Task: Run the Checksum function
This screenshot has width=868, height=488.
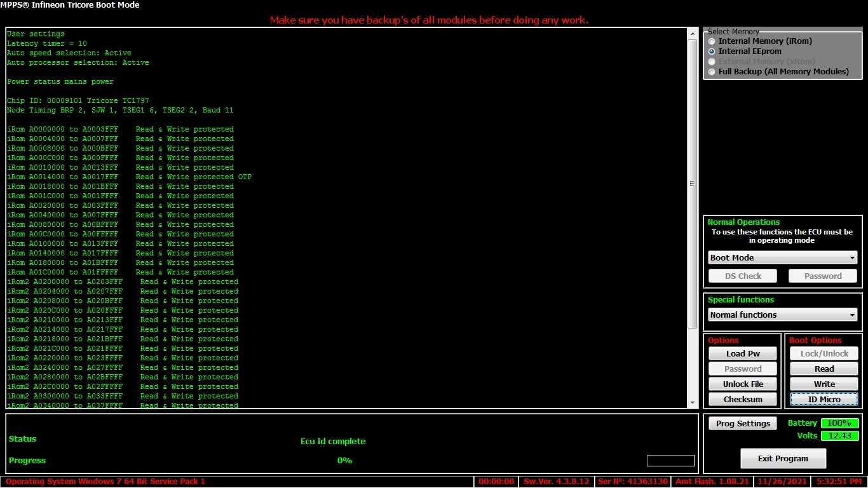Action: tap(743, 399)
